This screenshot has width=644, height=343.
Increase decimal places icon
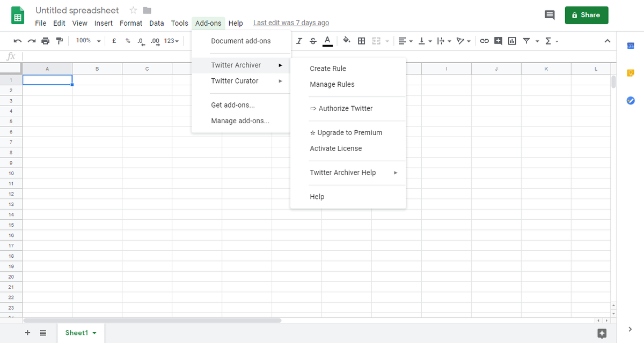point(156,41)
